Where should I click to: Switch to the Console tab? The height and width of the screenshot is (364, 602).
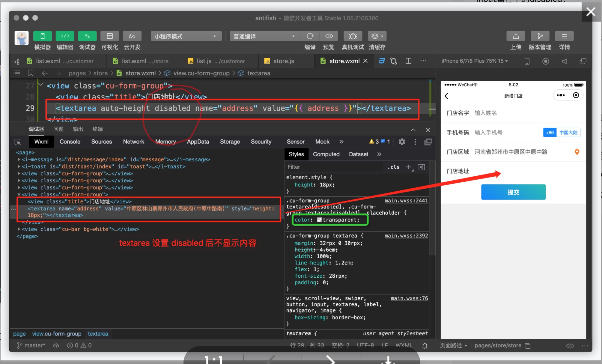tap(70, 142)
